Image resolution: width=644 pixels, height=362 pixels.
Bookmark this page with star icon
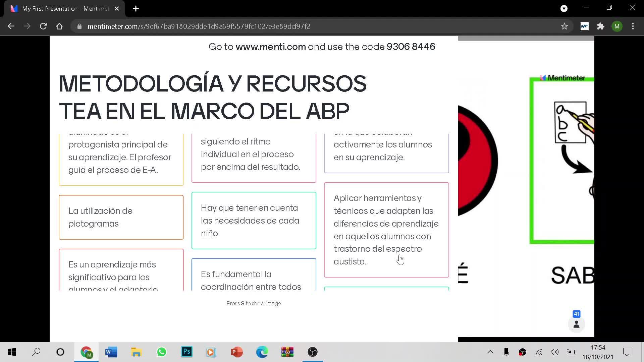(565, 26)
